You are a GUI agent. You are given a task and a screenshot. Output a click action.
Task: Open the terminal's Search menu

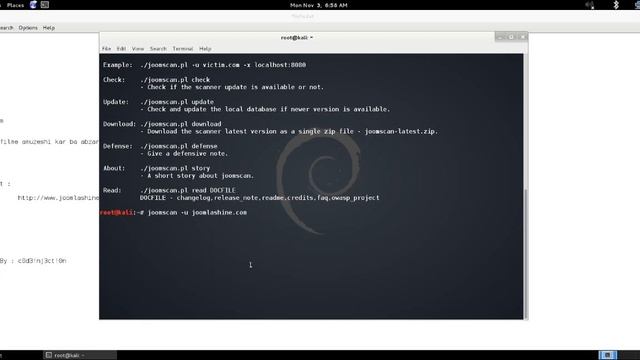click(158, 49)
